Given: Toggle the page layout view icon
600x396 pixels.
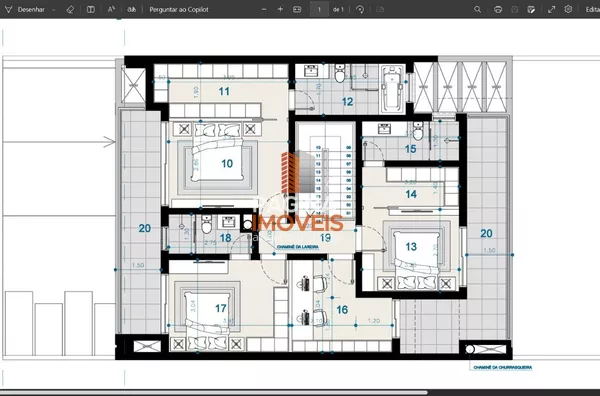Looking at the screenshot, I should pos(91,9).
